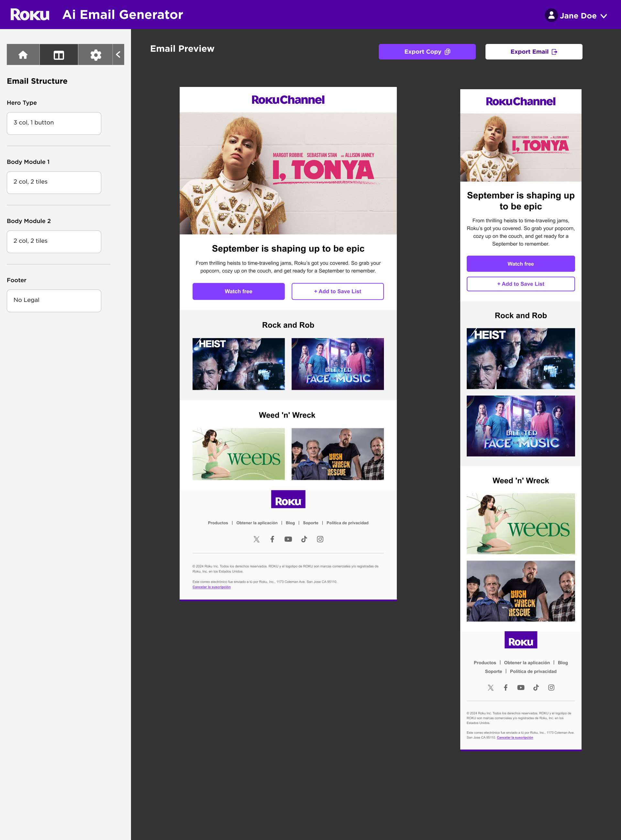Open the Body Module 2 dropdown

click(54, 241)
